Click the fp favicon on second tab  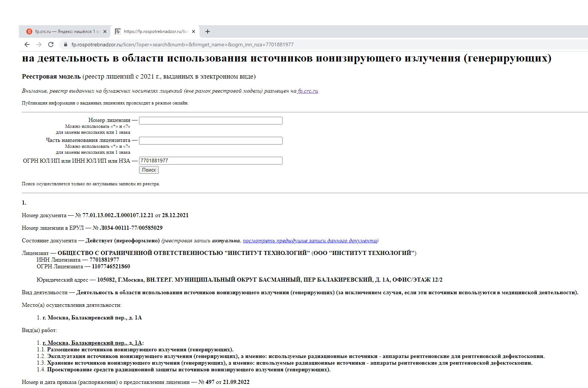click(118, 31)
